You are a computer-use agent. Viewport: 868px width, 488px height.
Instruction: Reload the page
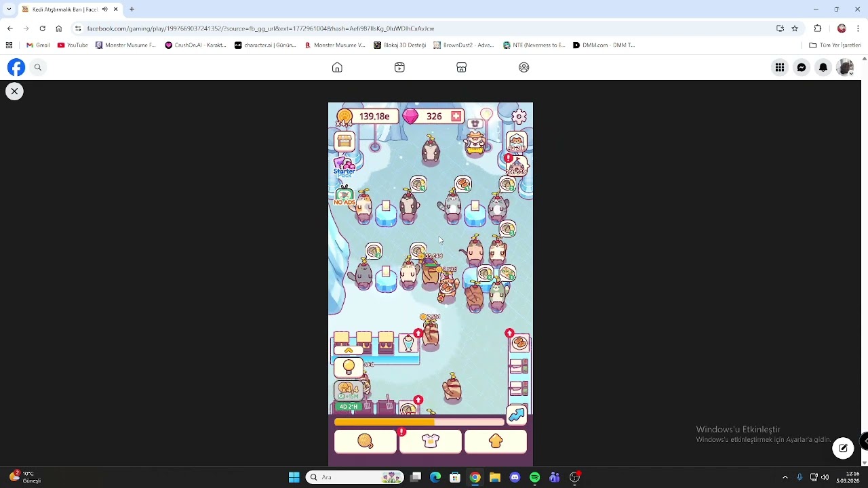point(42,28)
